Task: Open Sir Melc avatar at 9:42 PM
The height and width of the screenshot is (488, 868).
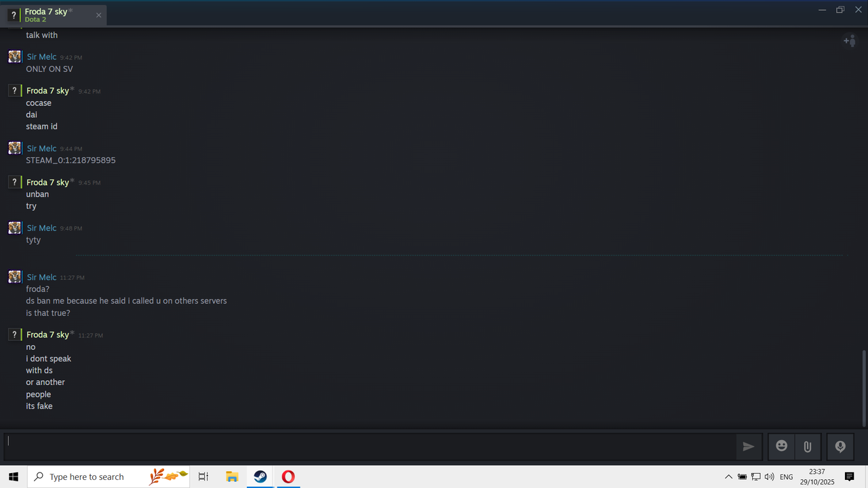Action: pos(14,56)
